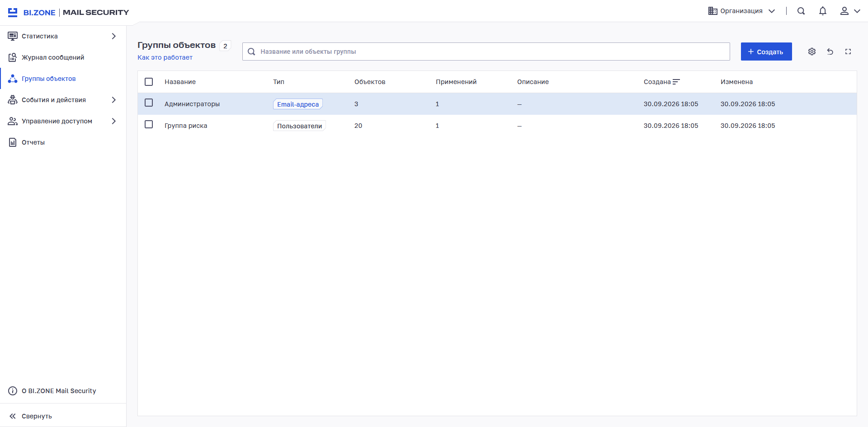Click the Свернуть double-chevron icon
This screenshot has height=427, width=868.
tap(13, 416)
